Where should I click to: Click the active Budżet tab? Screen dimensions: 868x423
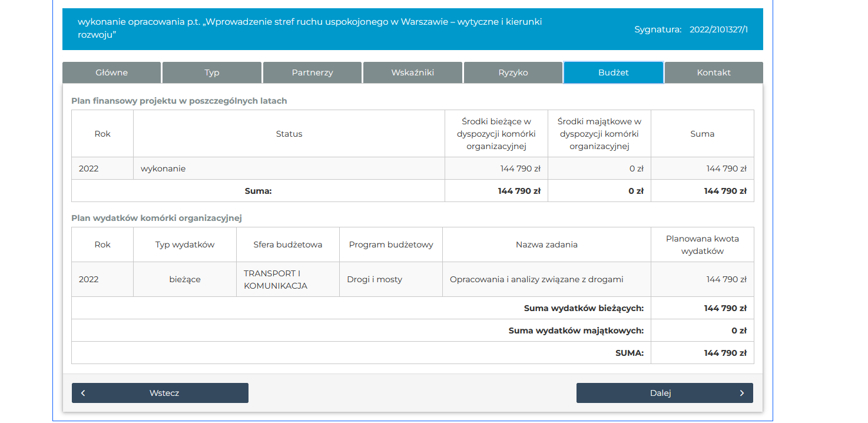tap(613, 72)
